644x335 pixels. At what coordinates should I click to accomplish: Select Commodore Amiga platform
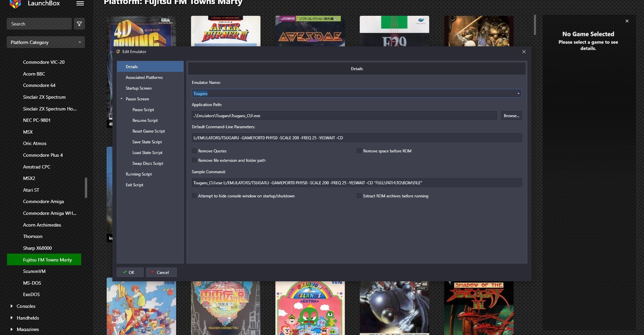point(44,201)
